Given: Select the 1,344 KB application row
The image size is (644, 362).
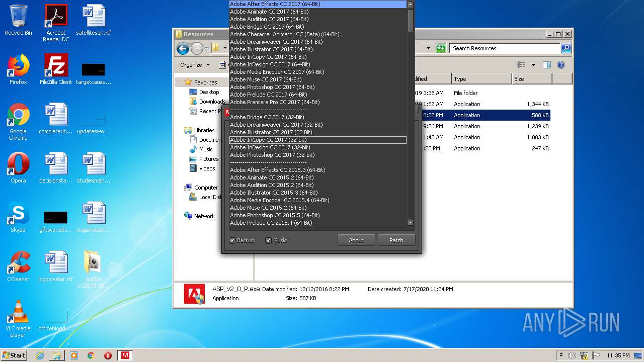Looking at the screenshot, I should point(483,104).
